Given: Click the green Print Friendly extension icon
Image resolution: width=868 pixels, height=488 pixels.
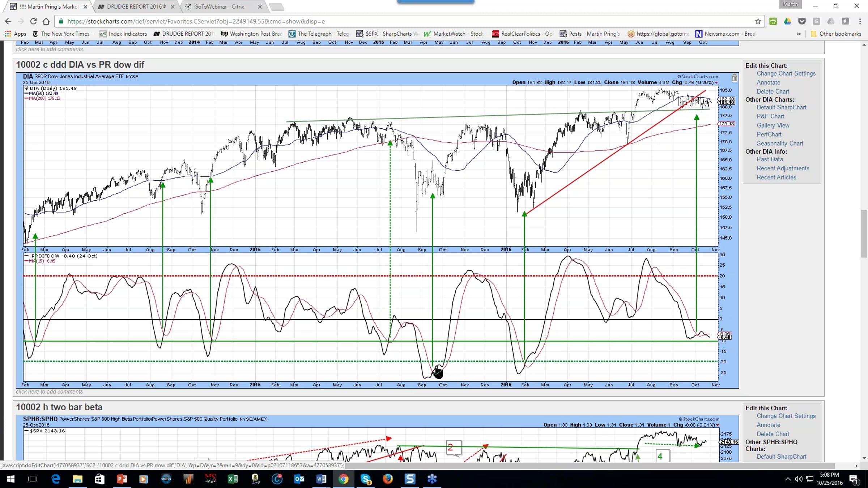Looking at the screenshot, I should tap(773, 21).
